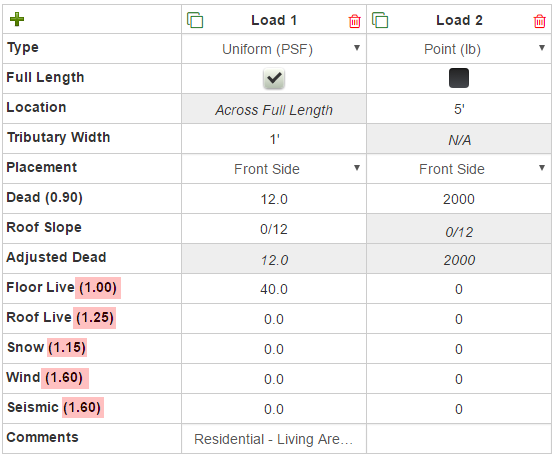Viewport: 555px width, 459px height.
Task: Check Full Length checkbox for Load 2
Action: pos(459,78)
